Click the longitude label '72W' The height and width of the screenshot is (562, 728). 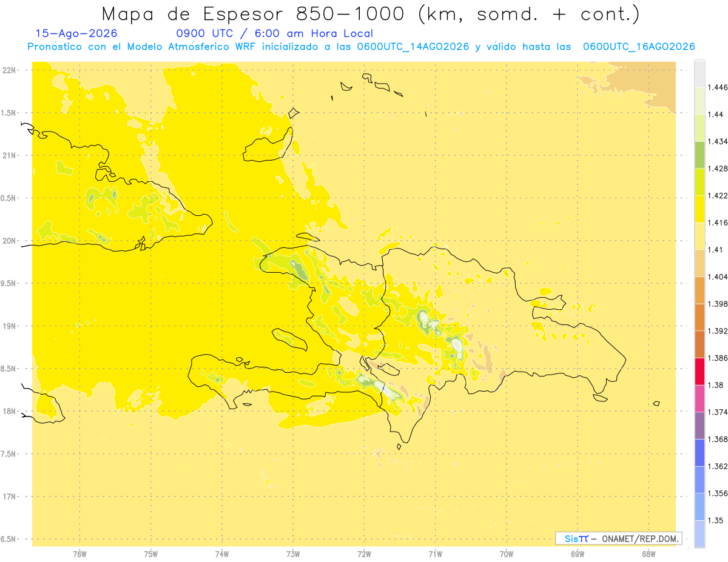point(364,554)
